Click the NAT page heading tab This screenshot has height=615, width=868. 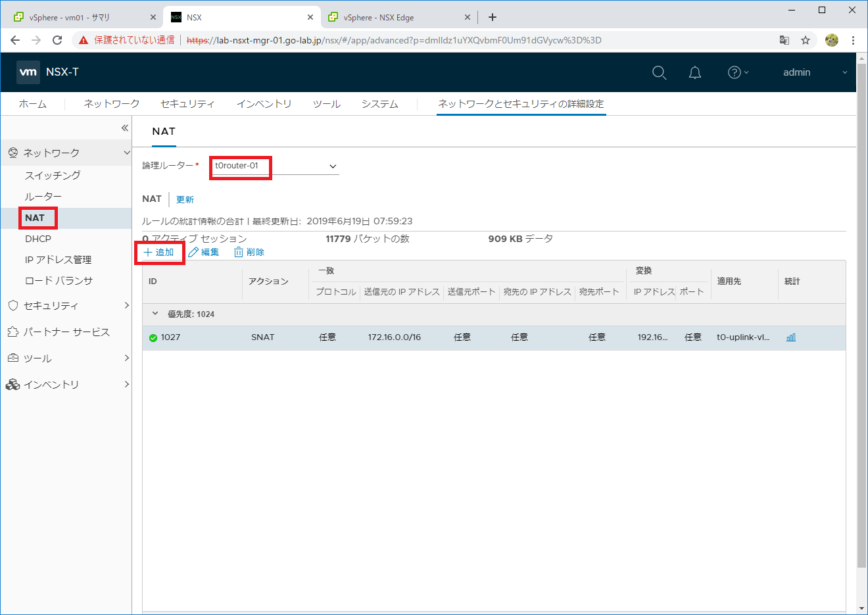[164, 131]
